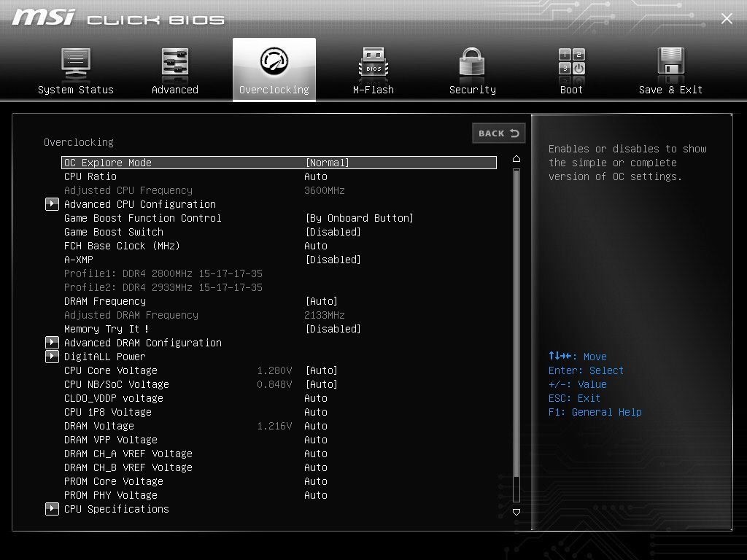Click the BACK button
This screenshot has width=747, height=560.
pos(499,133)
